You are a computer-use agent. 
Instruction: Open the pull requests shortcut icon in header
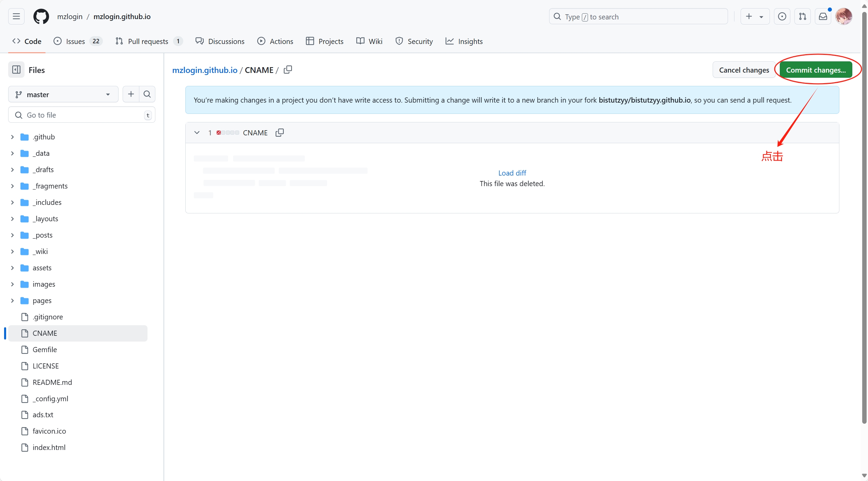803,16
